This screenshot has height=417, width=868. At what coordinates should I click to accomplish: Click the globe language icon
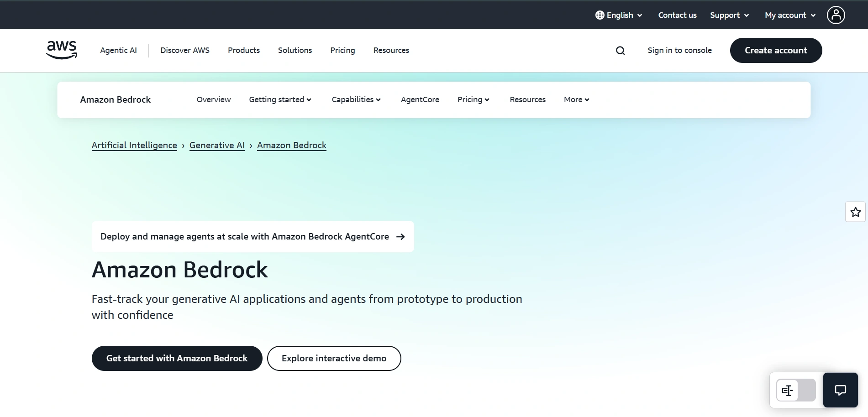coord(600,15)
